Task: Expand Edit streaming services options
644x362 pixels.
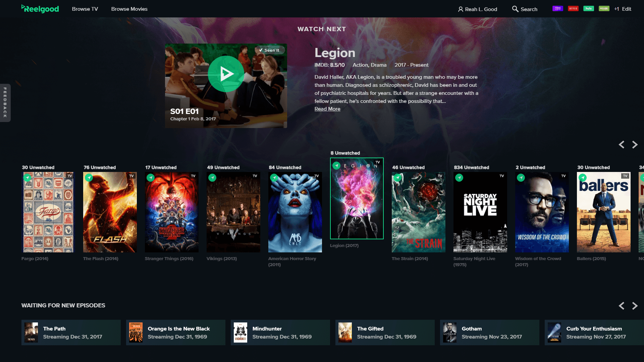Action: coord(627,8)
